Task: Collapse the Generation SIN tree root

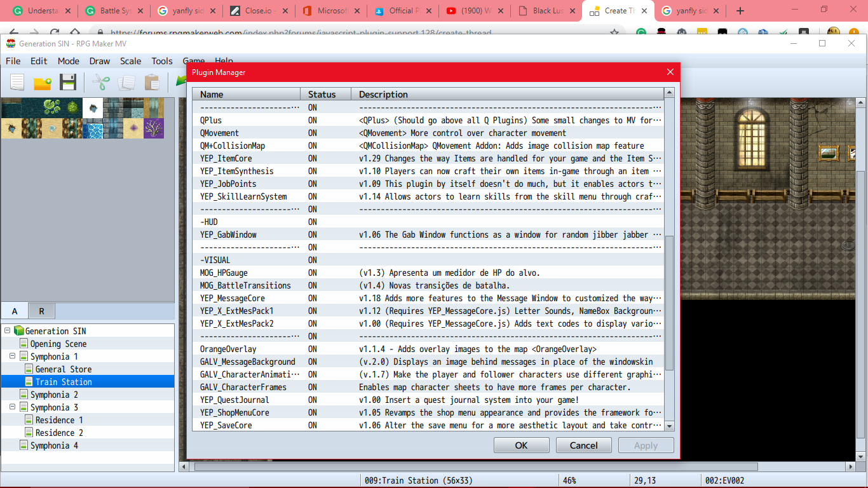Action: pyautogui.click(x=7, y=330)
